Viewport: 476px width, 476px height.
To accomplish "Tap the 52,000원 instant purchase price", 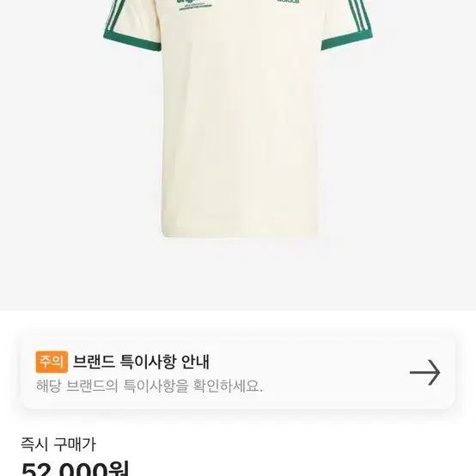I will (76, 469).
